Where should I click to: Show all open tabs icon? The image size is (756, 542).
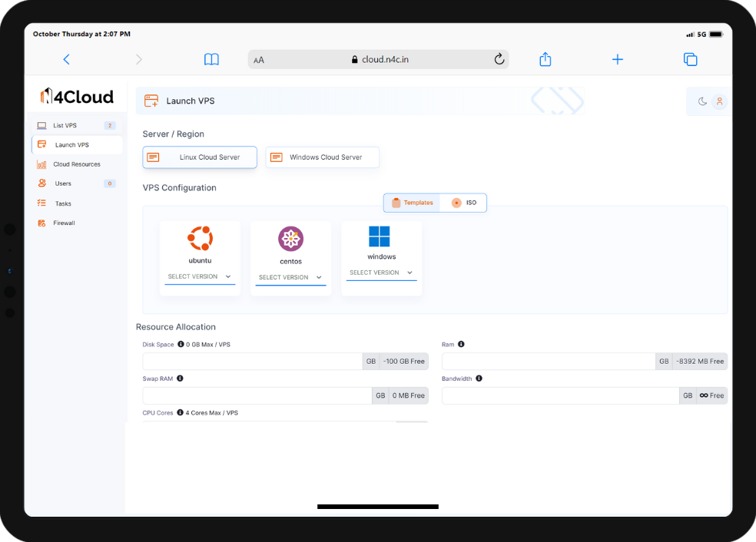[x=690, y=59]
